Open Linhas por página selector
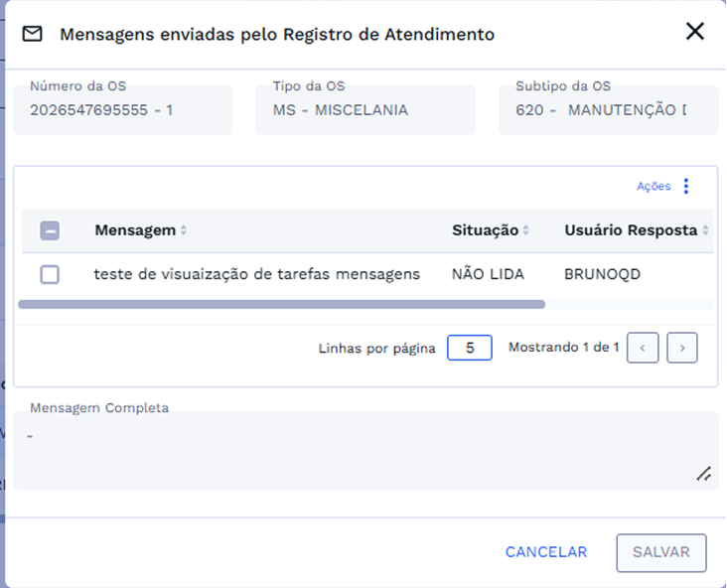 (469, 348)
